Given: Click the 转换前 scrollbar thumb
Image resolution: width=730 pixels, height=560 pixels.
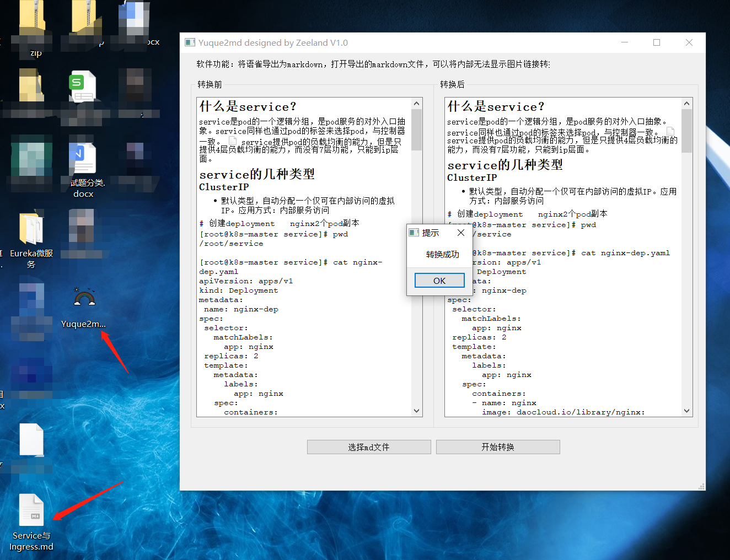Looking at the screenshot, I should coord(417,130).
